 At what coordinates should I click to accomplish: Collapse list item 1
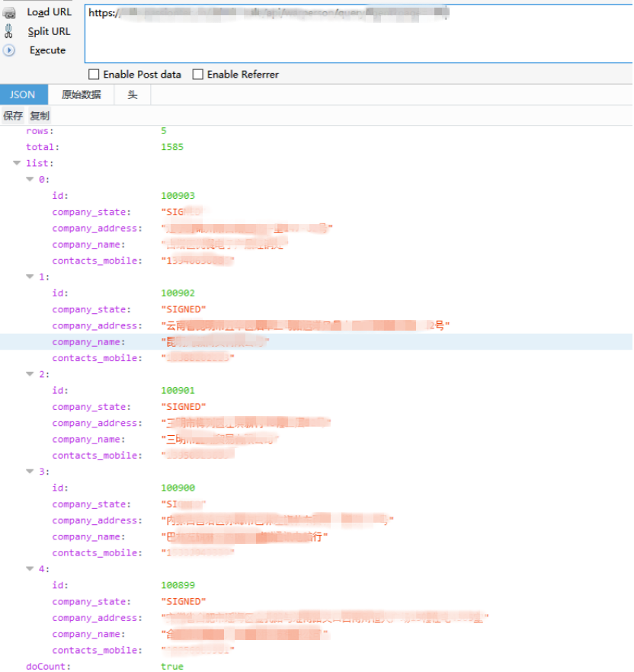coord(30,277)
